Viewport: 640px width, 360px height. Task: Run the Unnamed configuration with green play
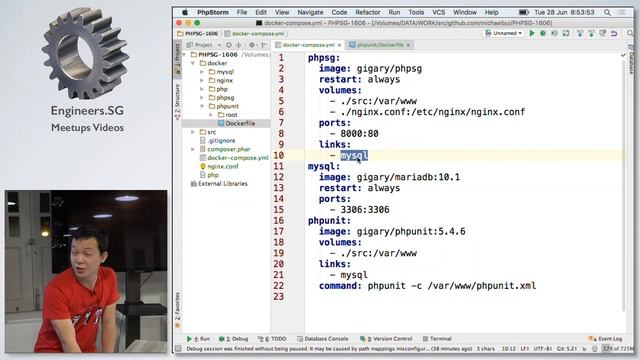coord(532,33)
